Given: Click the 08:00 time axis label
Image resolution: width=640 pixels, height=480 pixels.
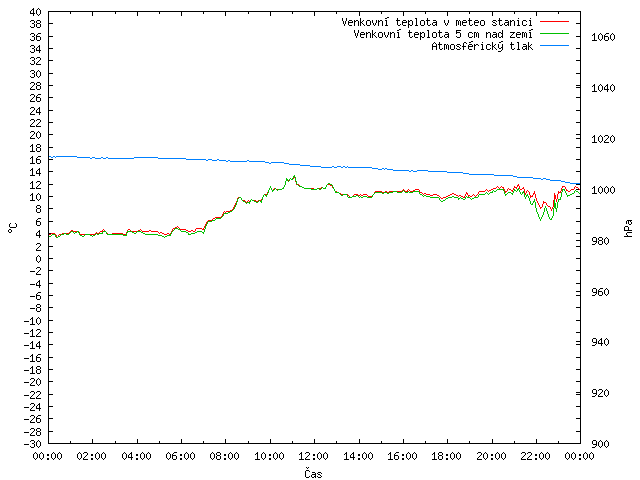Looking at the screenshot, I should point(225,456).
